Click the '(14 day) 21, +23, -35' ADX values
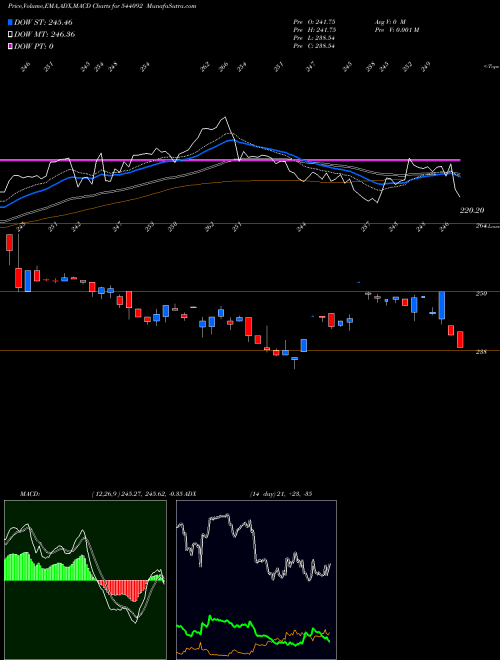500x660 pixels. 280,494
